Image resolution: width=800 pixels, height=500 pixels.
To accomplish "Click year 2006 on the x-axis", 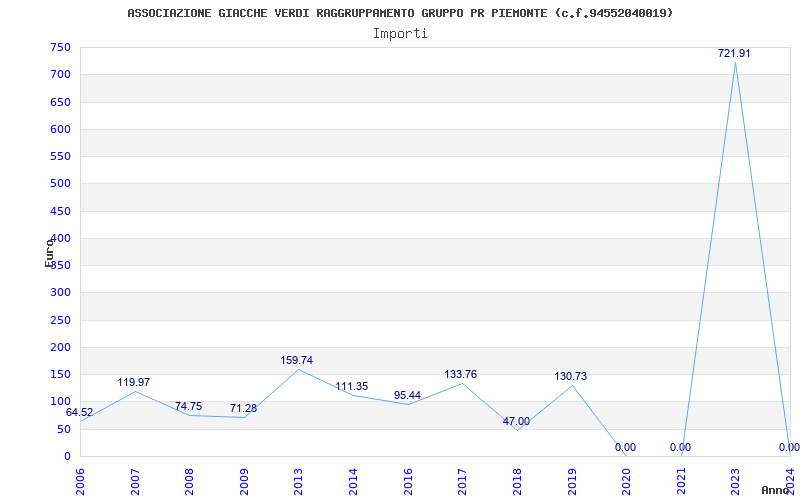I will click(81, 481).
